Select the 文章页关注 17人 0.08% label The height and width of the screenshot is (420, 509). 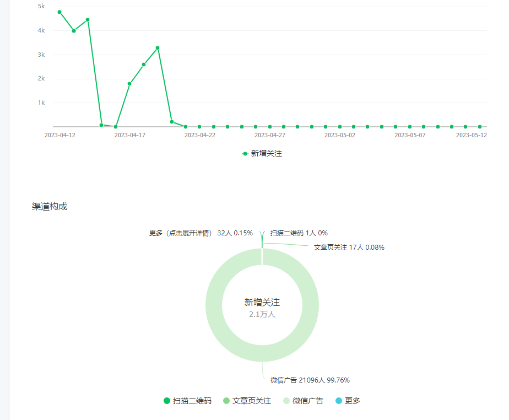coord(349,247)
